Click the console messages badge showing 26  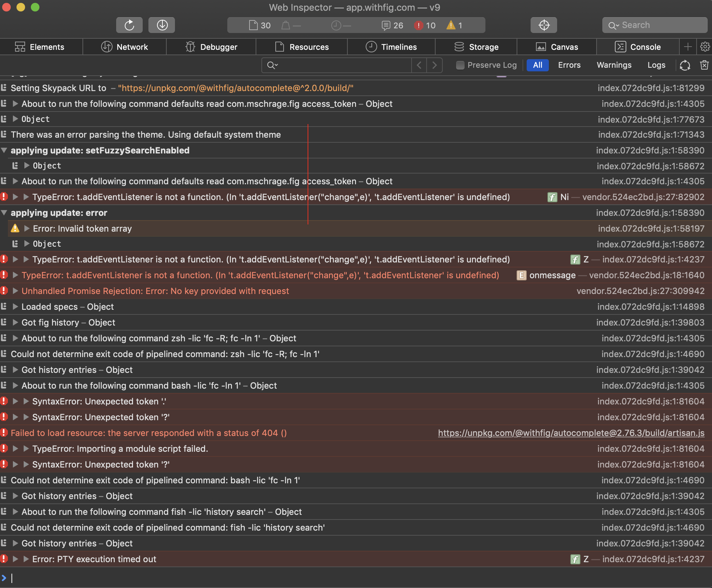pos(391,25)
